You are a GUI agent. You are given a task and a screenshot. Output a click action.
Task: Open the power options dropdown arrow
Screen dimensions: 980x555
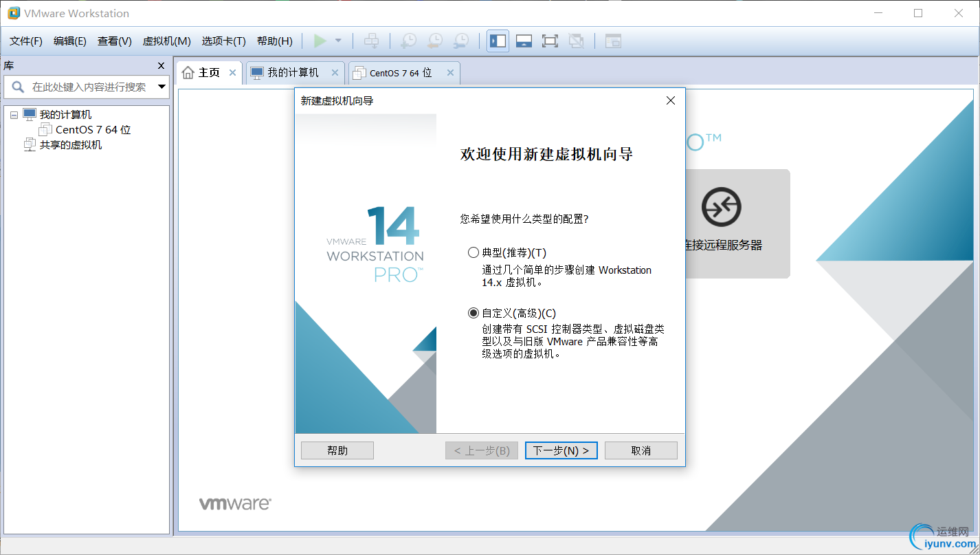point(338,41)
